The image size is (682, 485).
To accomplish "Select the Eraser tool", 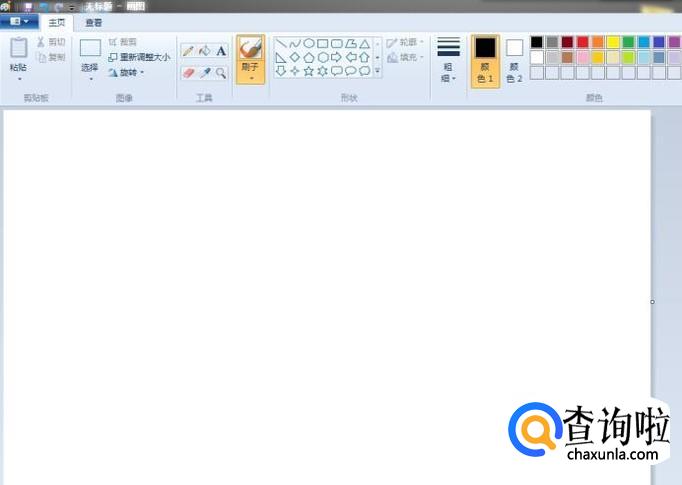I will (x=188, y=73).
